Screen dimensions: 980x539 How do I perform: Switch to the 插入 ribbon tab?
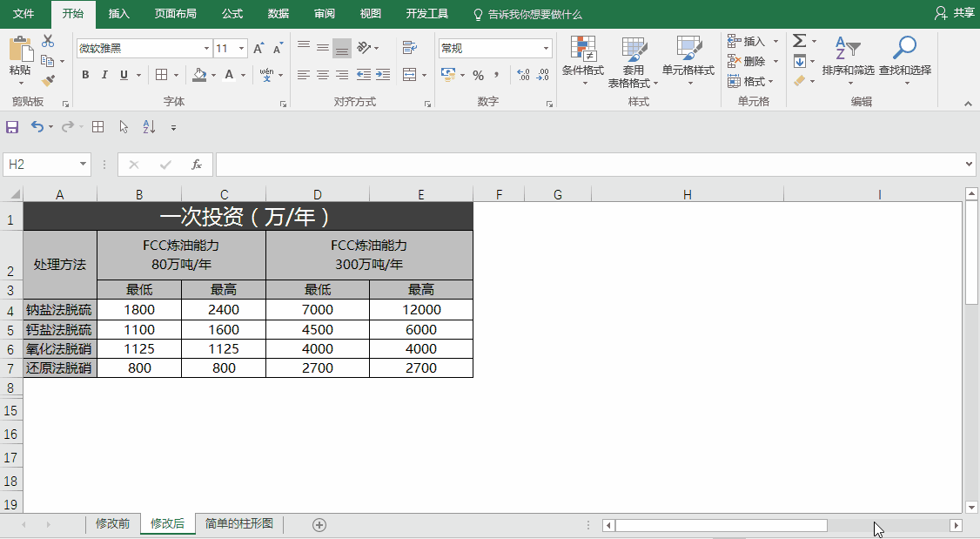click(x=119, y=14)
